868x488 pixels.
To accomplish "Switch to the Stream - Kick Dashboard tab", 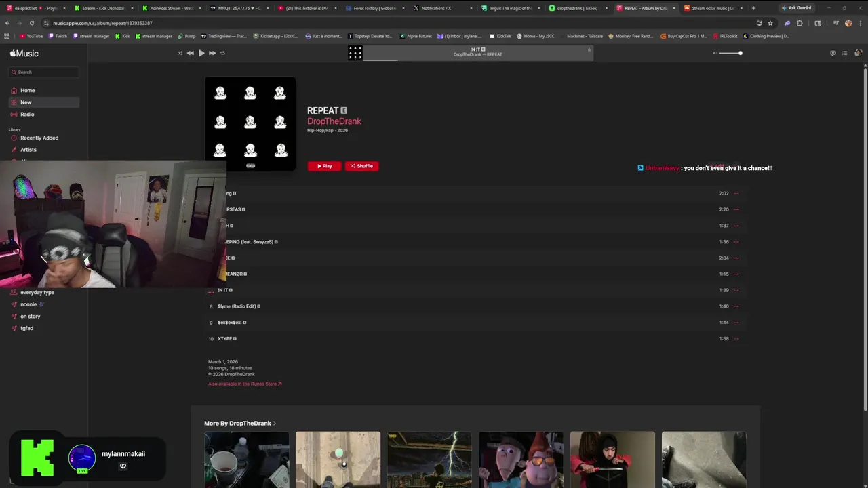I will coord(103,8).
